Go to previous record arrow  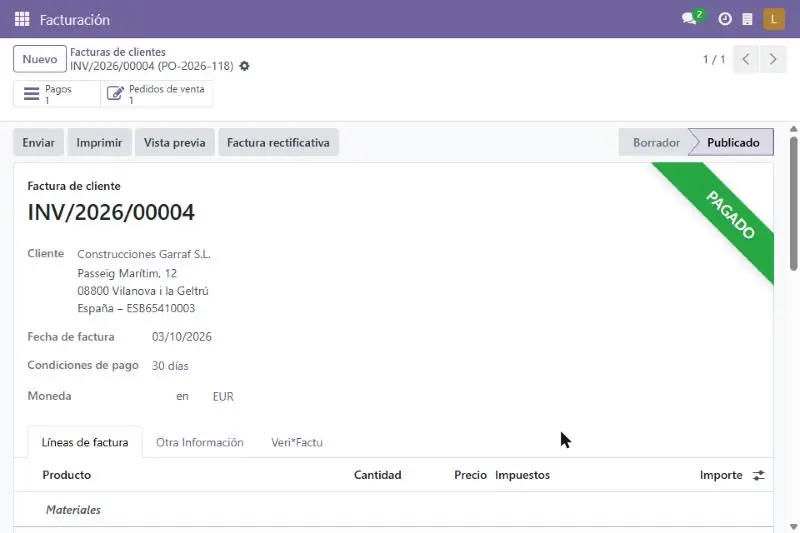tap(746, 59)
